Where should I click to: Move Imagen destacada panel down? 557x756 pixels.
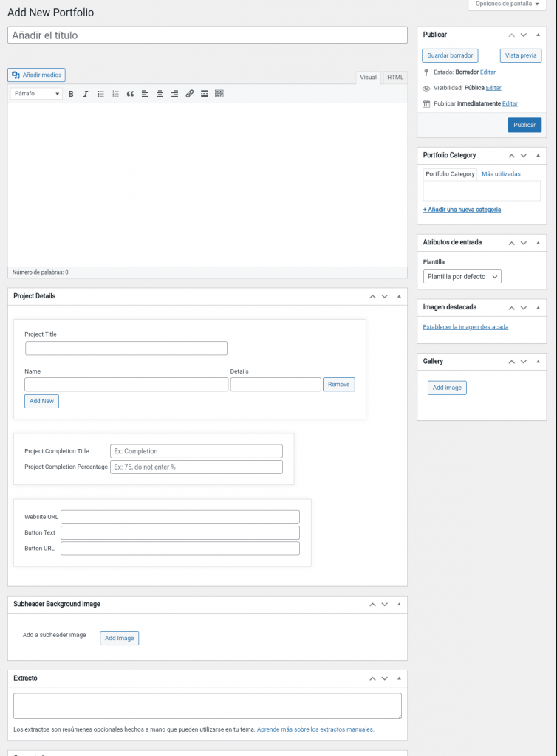(524, 308)
